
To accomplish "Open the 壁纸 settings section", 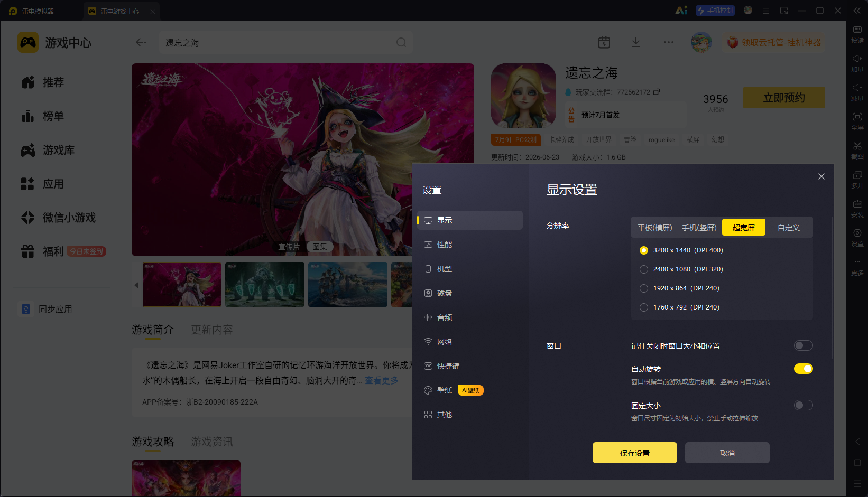I will (469, 390).
